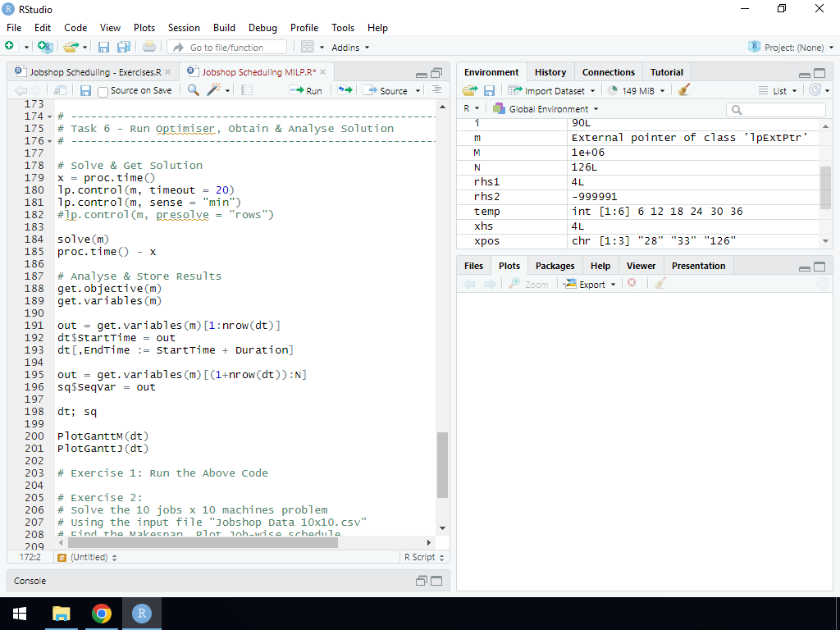Click the Run button

(x=306, y=90)
